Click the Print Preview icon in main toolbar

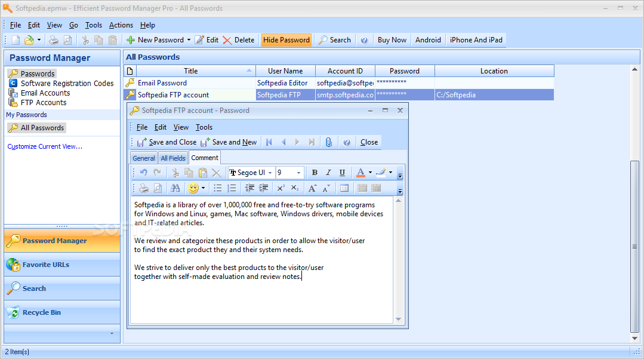click(x=67, y=40)
